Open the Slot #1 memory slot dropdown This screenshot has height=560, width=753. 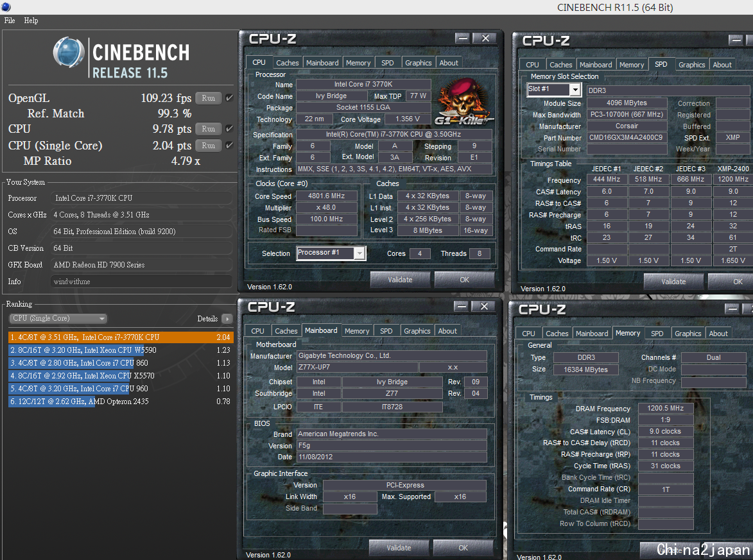[575, 90]
